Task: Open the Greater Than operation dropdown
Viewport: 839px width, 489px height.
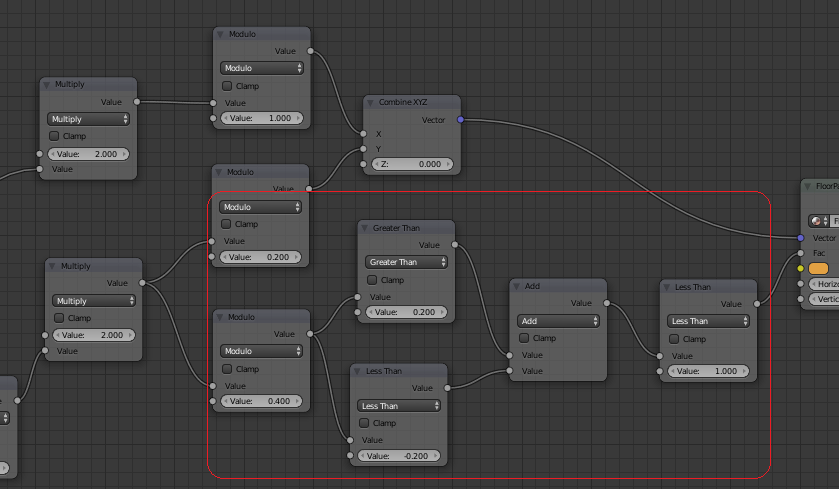Action: tap(406, 262)
